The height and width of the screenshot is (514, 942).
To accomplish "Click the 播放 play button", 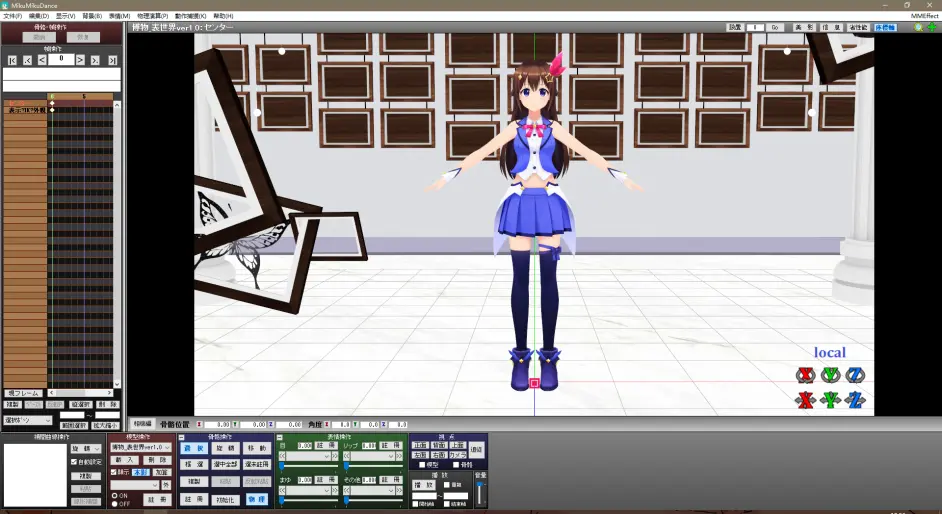I will (424, 485).
